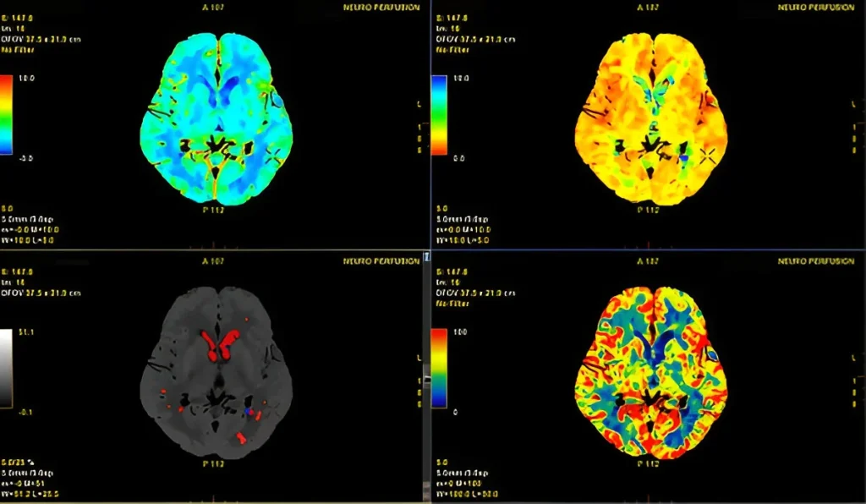Select the X crosshair marker on blue-green map
866x504 pixels.
(274, 155)
